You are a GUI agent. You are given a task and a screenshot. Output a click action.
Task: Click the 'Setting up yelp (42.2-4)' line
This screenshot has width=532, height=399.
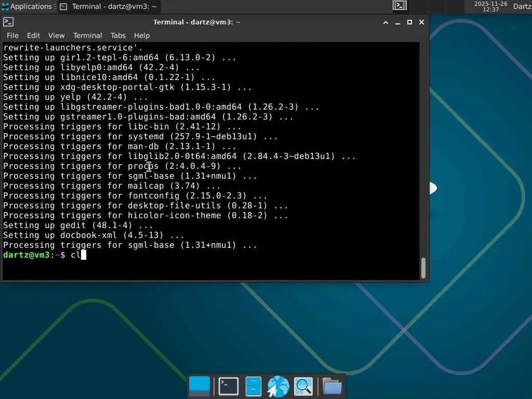[75, 97]
